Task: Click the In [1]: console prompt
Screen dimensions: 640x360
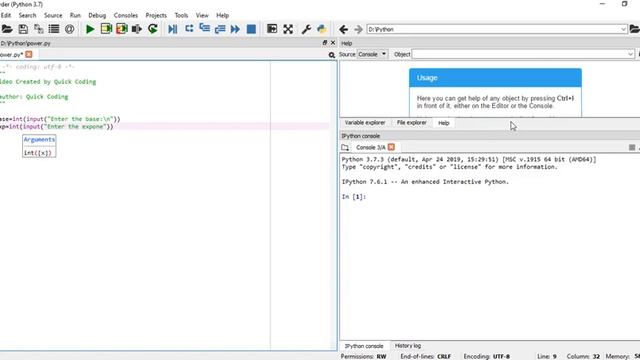Action: 354,197
